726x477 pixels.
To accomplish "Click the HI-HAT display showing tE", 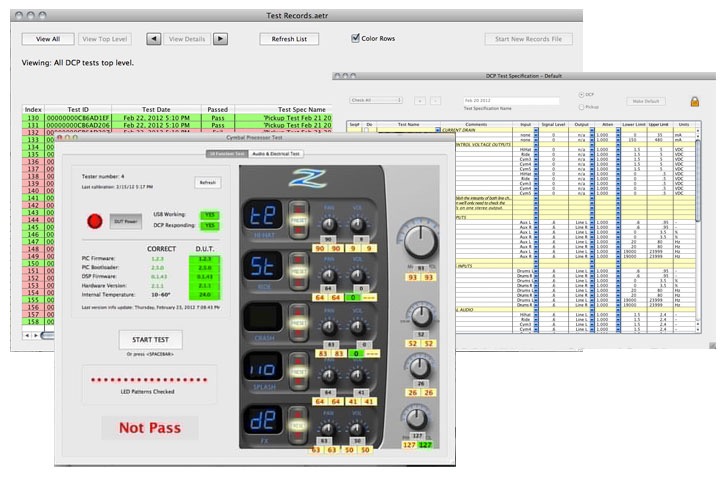I will click(x=263, y=215).
